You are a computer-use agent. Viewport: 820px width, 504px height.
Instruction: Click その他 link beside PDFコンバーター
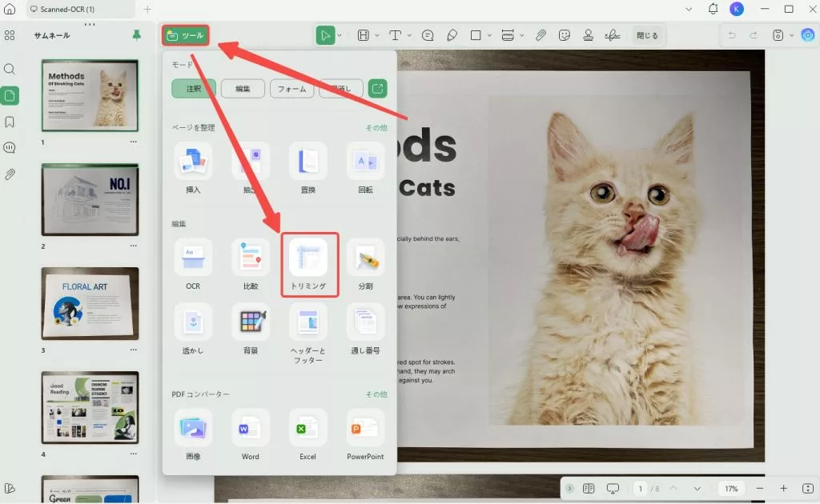[x=376, y=394]
